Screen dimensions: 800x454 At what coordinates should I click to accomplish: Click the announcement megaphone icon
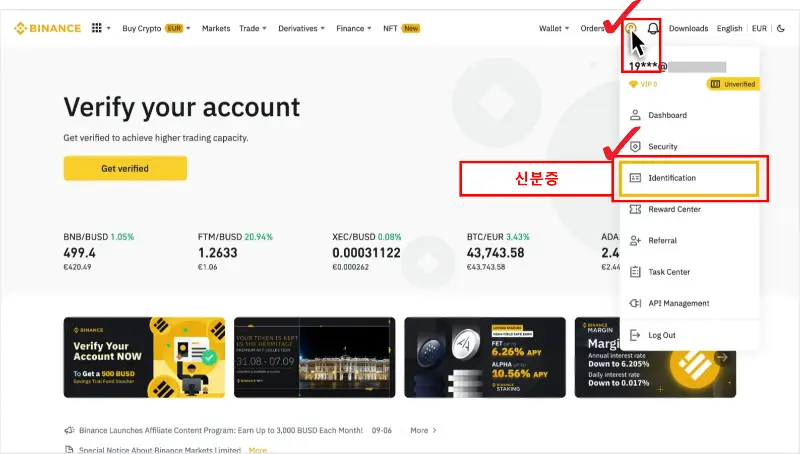pyautogui.click(x=69, y=431)
